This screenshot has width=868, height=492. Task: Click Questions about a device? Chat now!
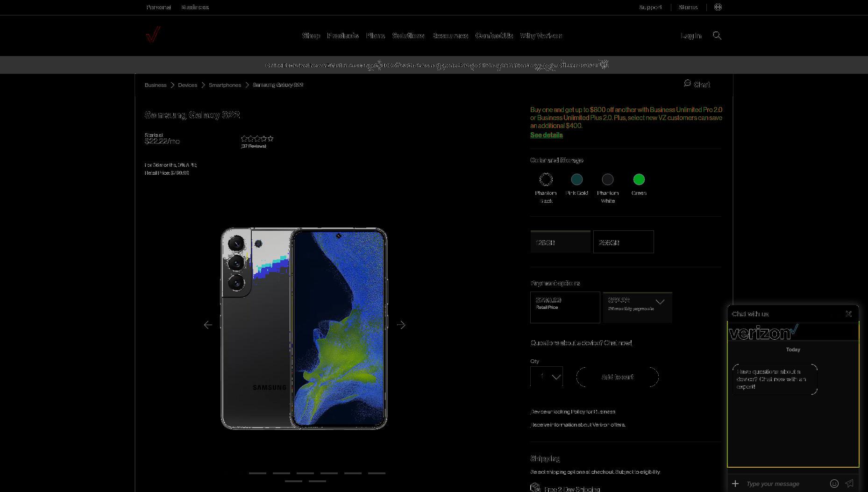pos(581,343)
